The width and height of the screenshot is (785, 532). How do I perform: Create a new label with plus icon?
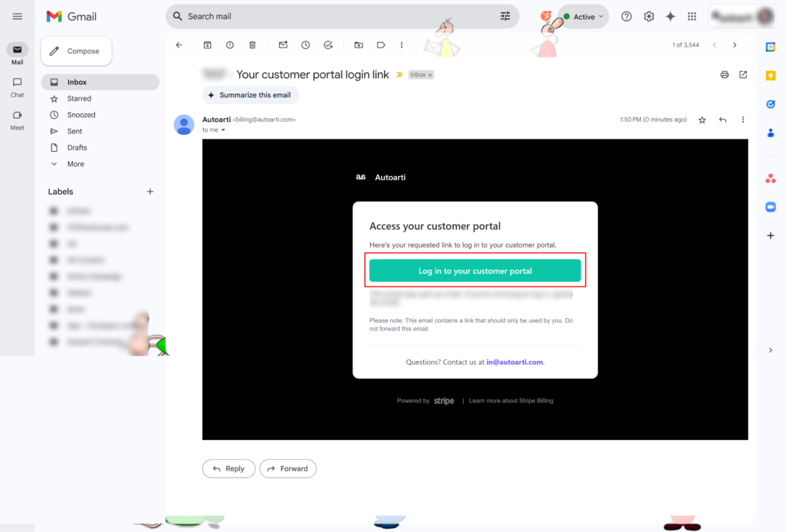pos(149,192)
